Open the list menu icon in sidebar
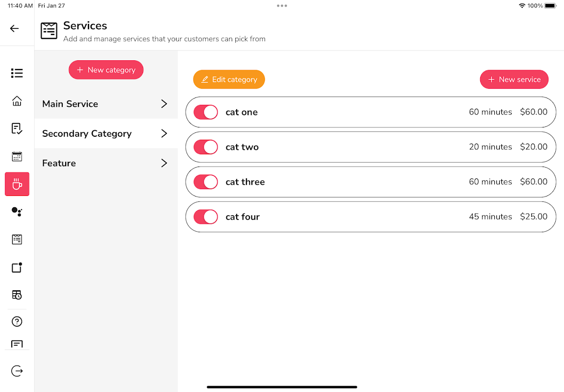The height and width of the screenshot is (392, 564). point(17,73)
